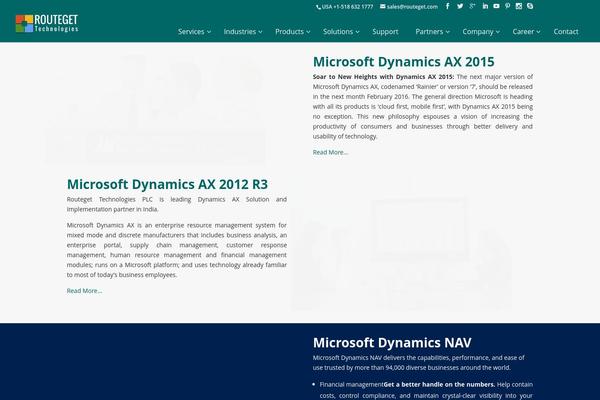The image size is (600, 400).
Task: Open the Skype social icon
Action: click(530, 6)
